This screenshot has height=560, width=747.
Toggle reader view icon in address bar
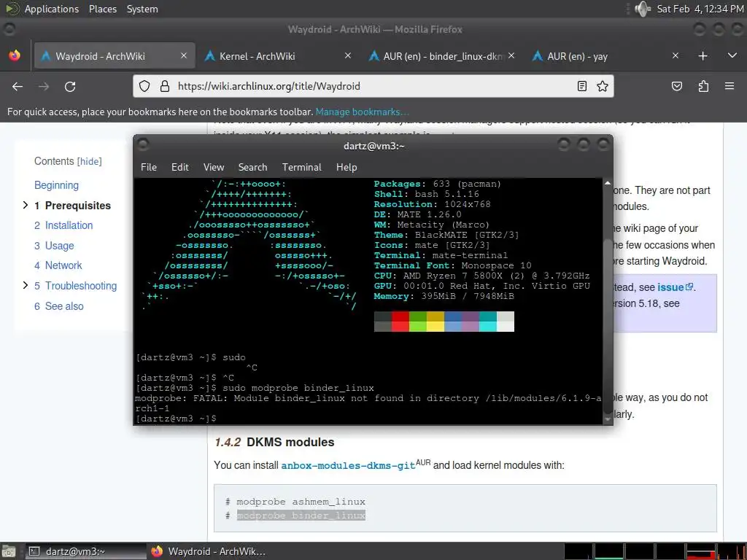click(x=581, y=86)
